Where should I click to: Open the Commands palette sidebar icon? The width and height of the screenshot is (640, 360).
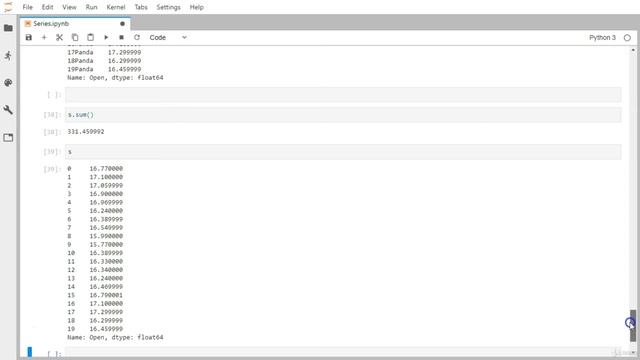coord(8,83)
